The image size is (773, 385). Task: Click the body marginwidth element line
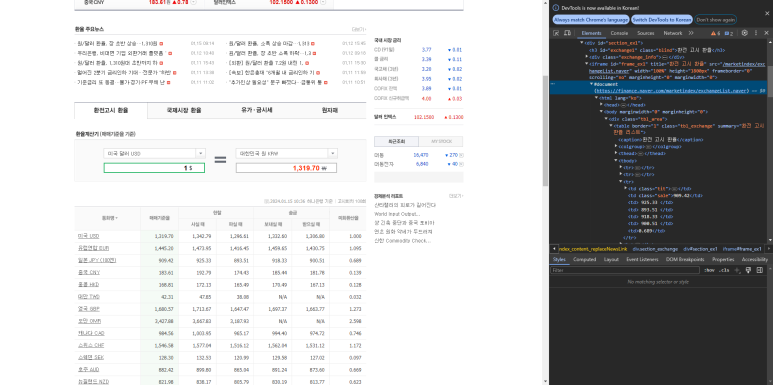pyautogui.click(x=657, y=112)
